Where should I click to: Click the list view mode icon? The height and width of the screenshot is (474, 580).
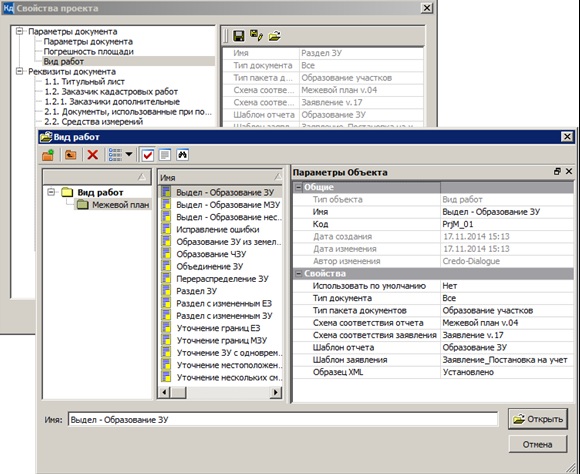(x=115, y=155)
